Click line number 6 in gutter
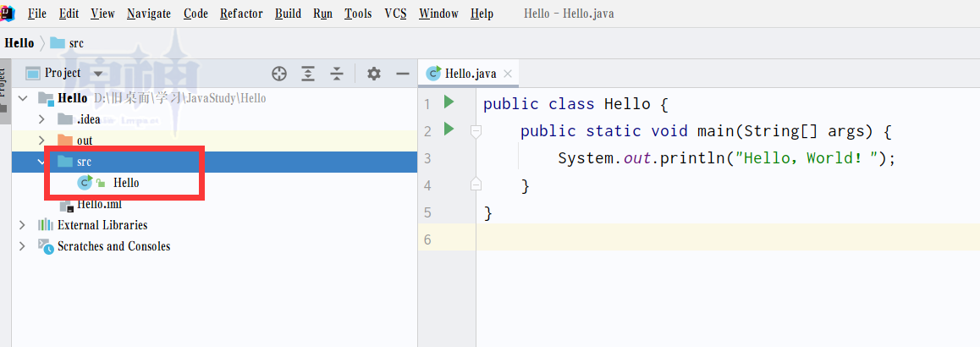 (x=427, y=240)
